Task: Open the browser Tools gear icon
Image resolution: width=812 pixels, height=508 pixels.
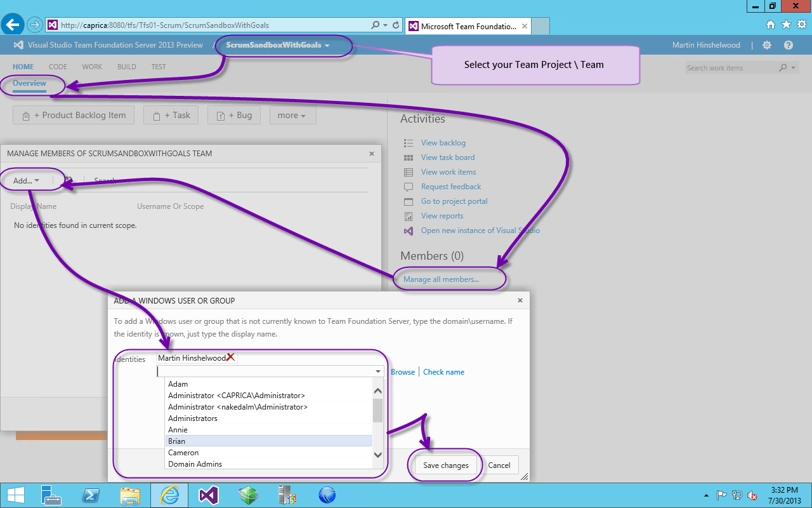Action: [801, 25]
